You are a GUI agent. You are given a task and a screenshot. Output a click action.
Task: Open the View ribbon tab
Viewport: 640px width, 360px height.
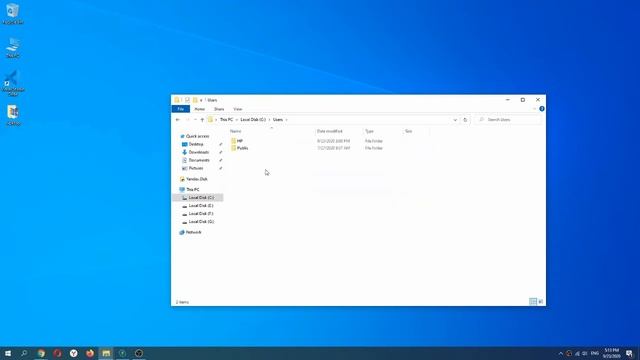238,109
